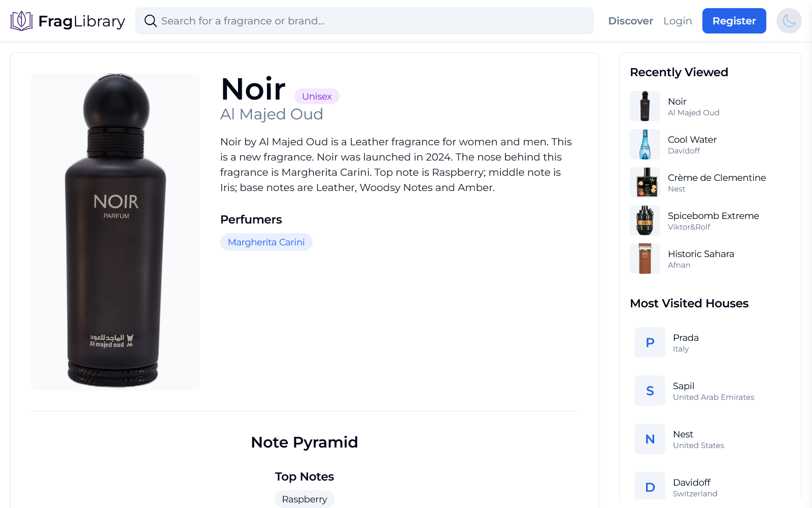Viewport: 812px width, 508px height.
Task: Click the Note Pyramid heading
Action: coord(304,442)
